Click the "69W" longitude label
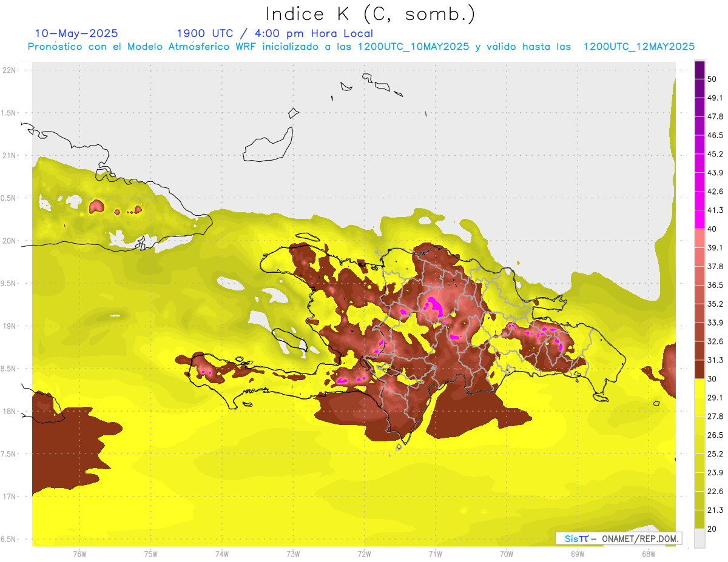Image resolution: width=728 pixels, height=562 pixels. [x=578, y=554]
